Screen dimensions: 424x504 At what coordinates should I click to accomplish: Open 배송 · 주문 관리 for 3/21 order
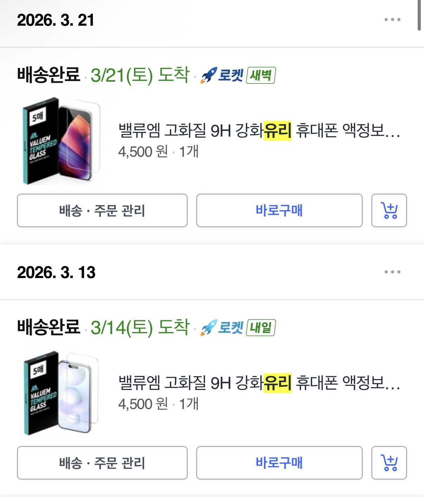click(x=102, y=210)
